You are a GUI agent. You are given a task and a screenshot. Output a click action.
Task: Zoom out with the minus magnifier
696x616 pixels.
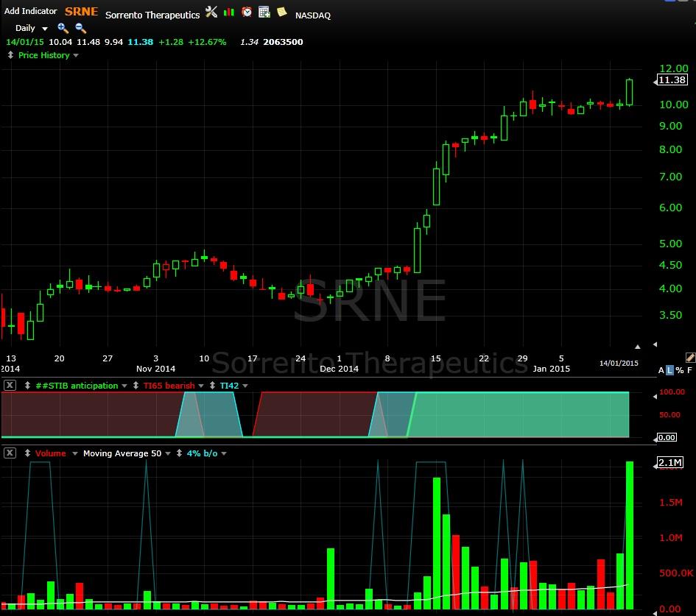[x=80, y=29]
